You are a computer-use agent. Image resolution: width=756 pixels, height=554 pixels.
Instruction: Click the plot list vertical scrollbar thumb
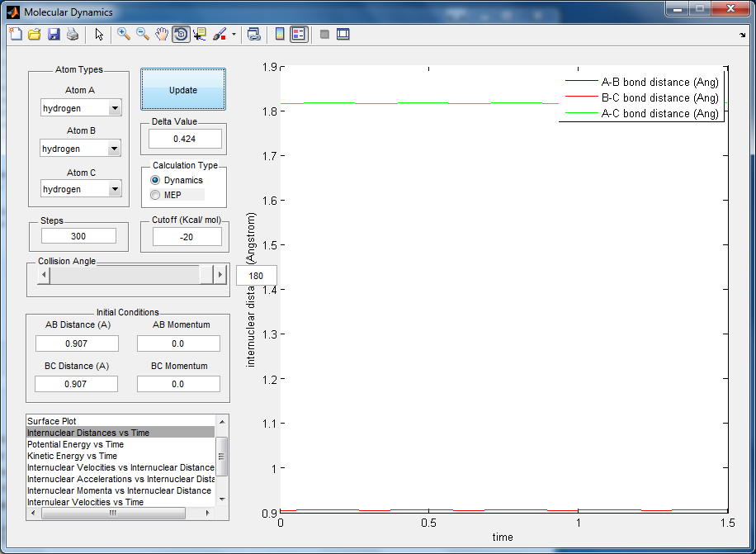pyautogui.click(x=222, y=456)
